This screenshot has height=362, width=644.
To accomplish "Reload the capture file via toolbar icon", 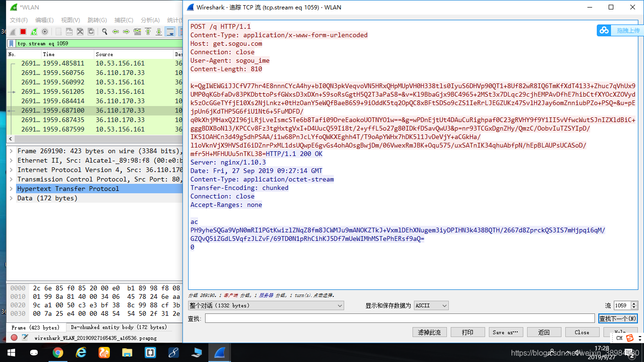I will [x=91, y=32].
